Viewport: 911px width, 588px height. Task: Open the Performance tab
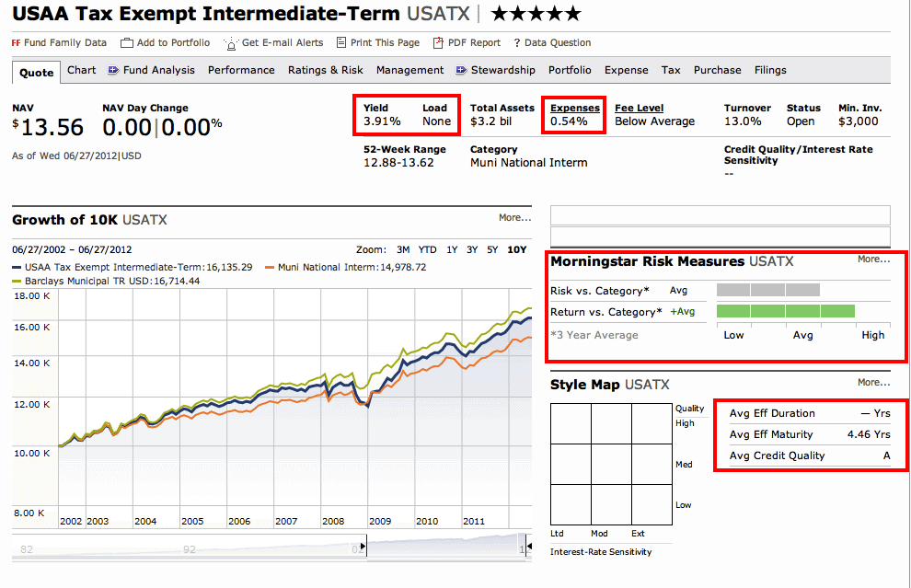click(241, 70)
